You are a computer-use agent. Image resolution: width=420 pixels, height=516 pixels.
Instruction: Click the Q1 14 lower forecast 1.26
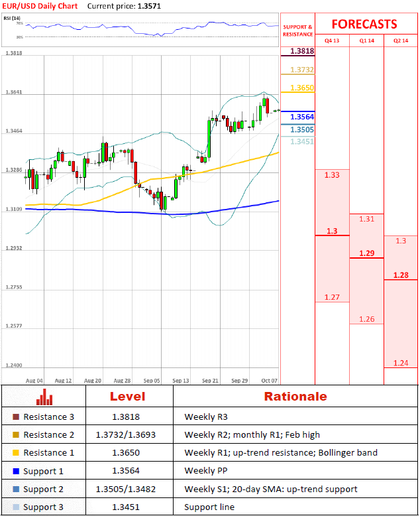[367, 319]
